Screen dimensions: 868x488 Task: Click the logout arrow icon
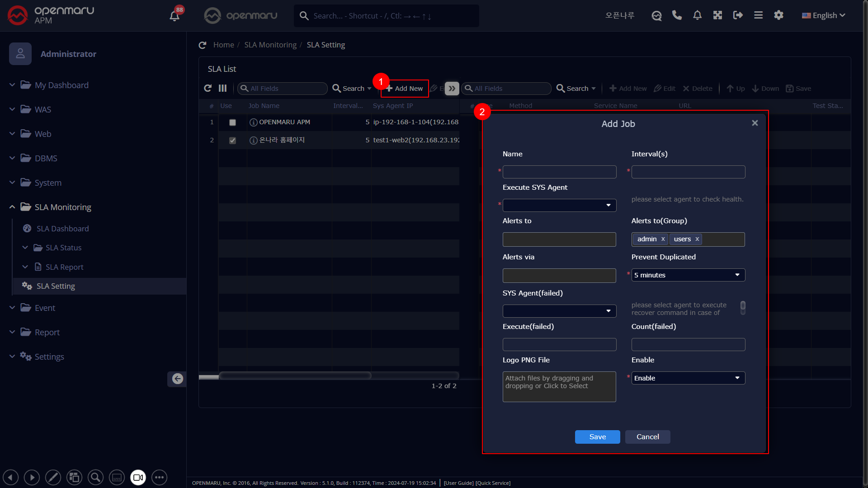(738, 15)
